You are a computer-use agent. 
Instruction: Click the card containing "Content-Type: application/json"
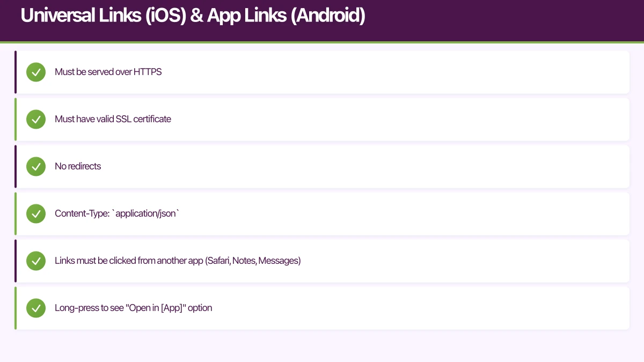coord(322,213)
